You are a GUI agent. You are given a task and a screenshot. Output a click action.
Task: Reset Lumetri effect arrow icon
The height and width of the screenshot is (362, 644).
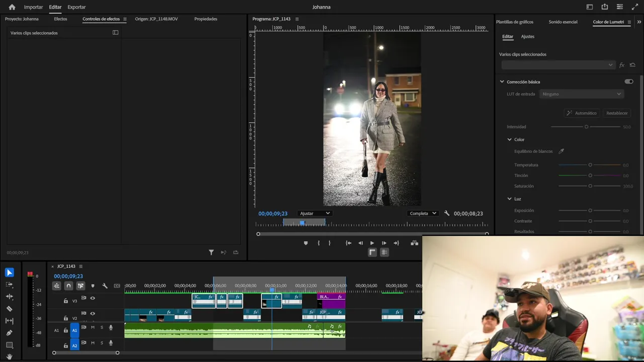point(632,65)
